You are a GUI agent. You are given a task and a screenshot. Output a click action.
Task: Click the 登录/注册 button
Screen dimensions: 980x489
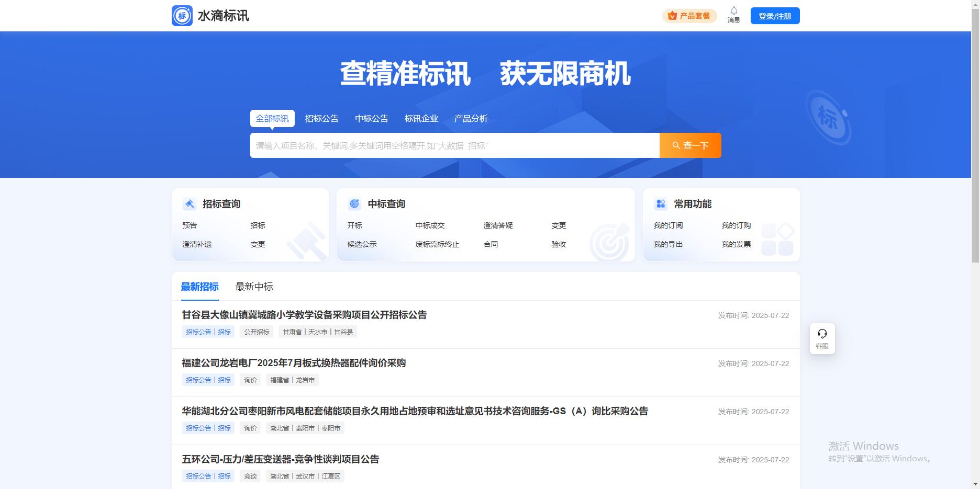pos(775,16)
